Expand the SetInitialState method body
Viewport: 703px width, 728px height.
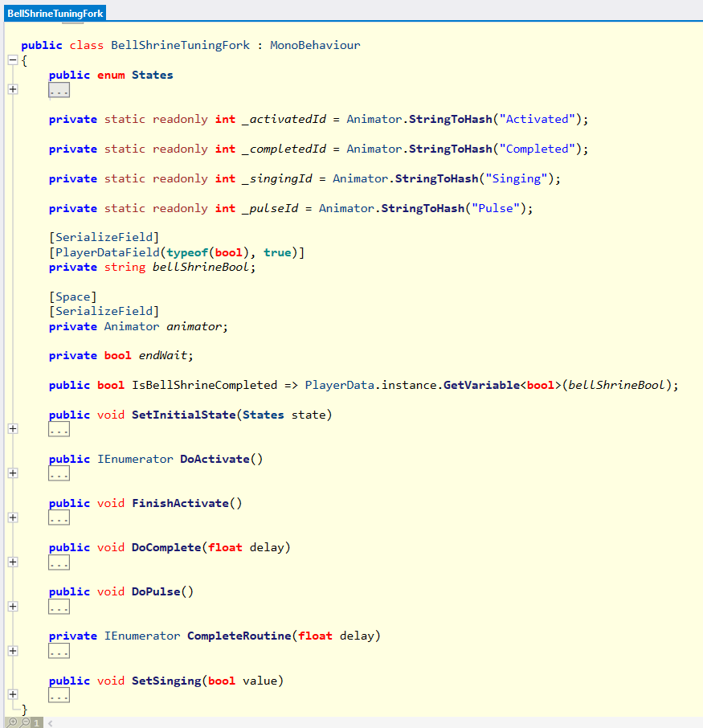click(x=12, y=429)
